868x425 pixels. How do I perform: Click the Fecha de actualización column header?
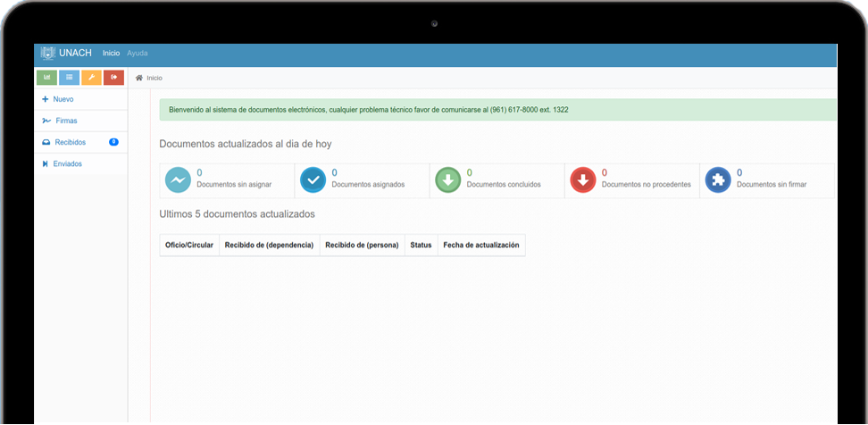tap(480, 245)
